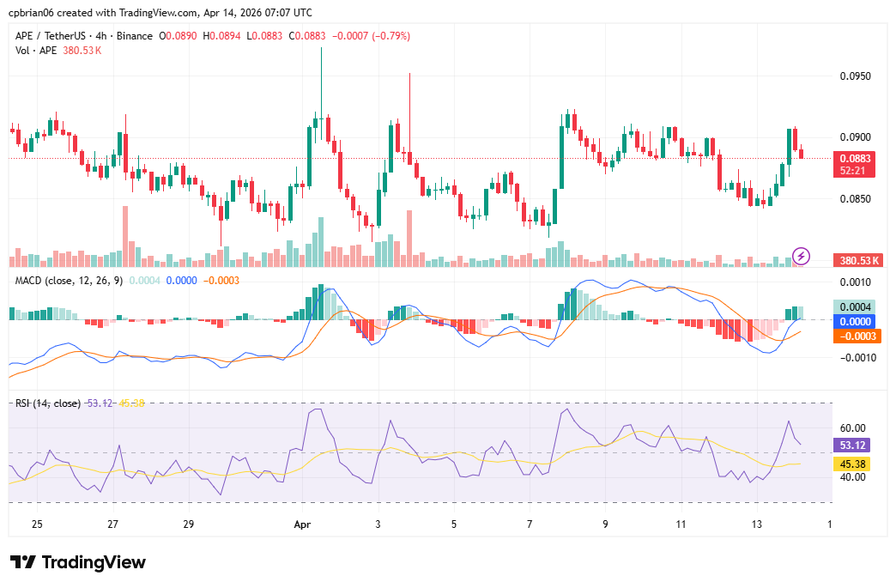Click the Apr label on the time axis

pyautogui.click(x=302, y=524)
